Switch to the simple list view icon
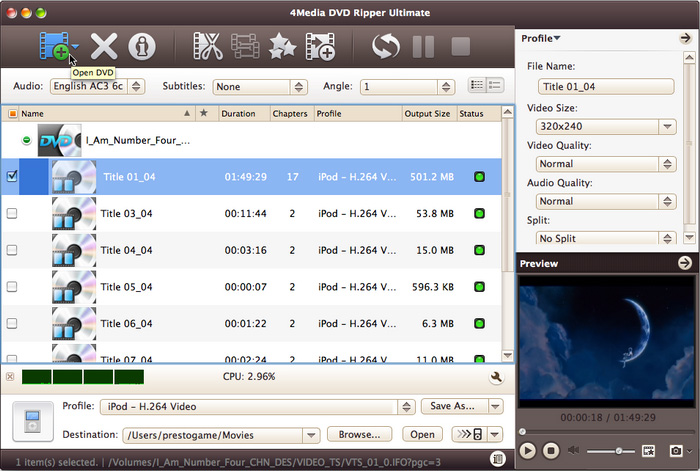 [x=495, y=85]
